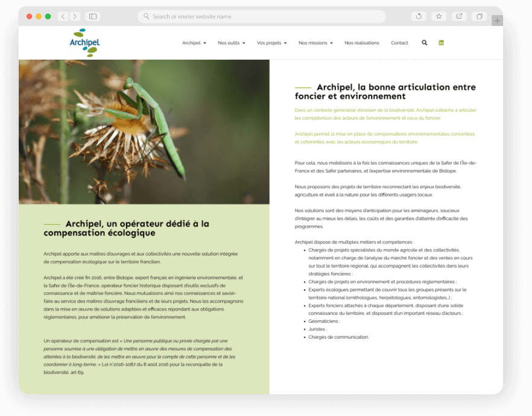532x416 pixels.
Task: Click the green paragraph starting 'Dans un contexte généralisé'
Action: [385, 114]
